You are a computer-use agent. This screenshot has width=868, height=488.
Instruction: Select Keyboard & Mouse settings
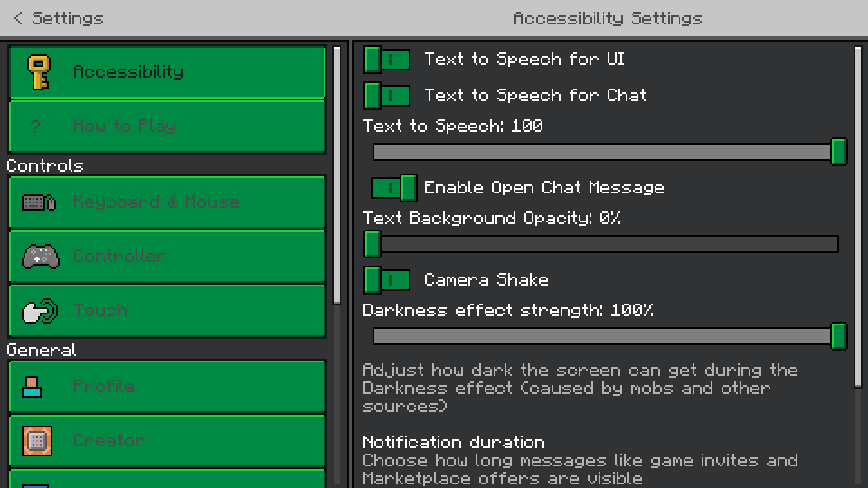167,202
